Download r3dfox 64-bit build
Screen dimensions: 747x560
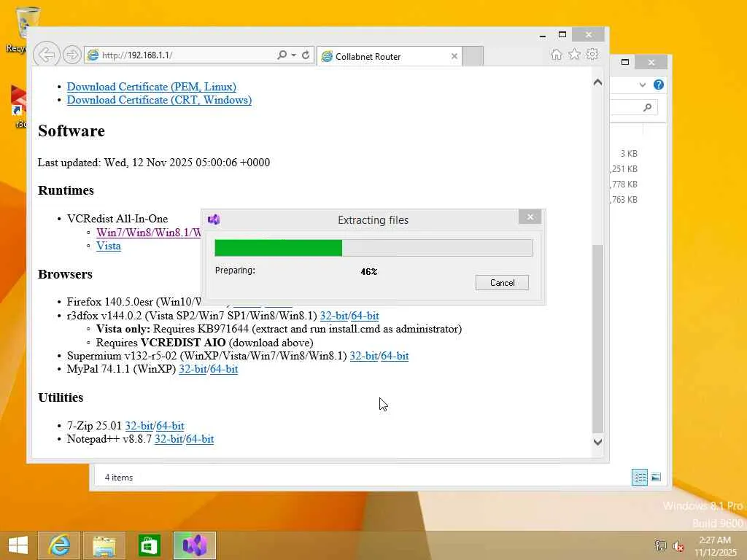pyautogui.click(x=365, y=316)
